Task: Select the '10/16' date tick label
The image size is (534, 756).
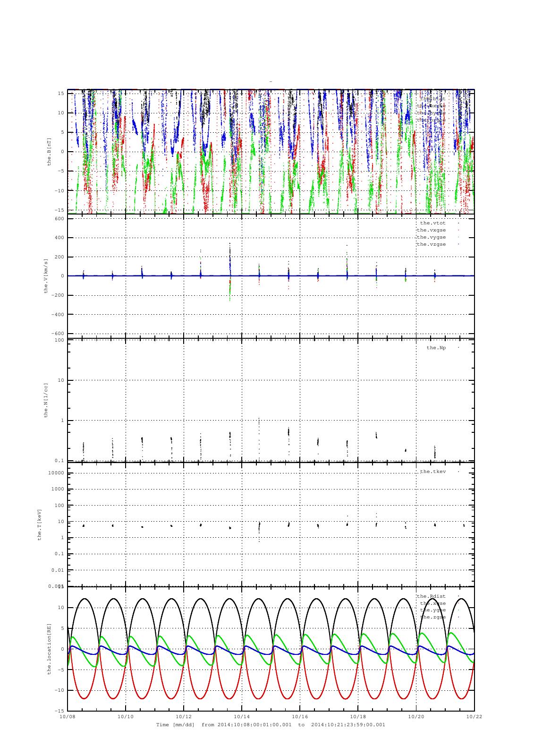Action: pos(300,716)
